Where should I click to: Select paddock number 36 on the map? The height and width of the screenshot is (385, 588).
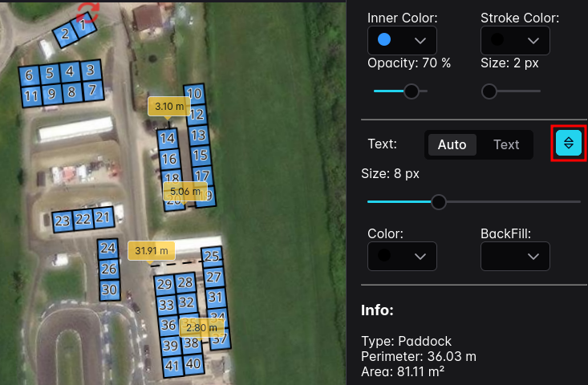tap(168, 326)
